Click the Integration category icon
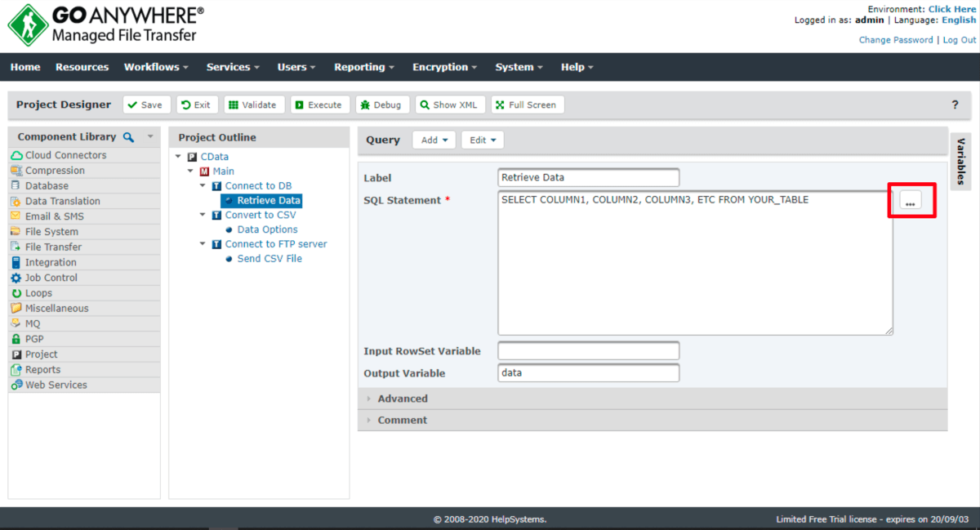980x530 pixels. pyautogui.click(x=17, y=262)
